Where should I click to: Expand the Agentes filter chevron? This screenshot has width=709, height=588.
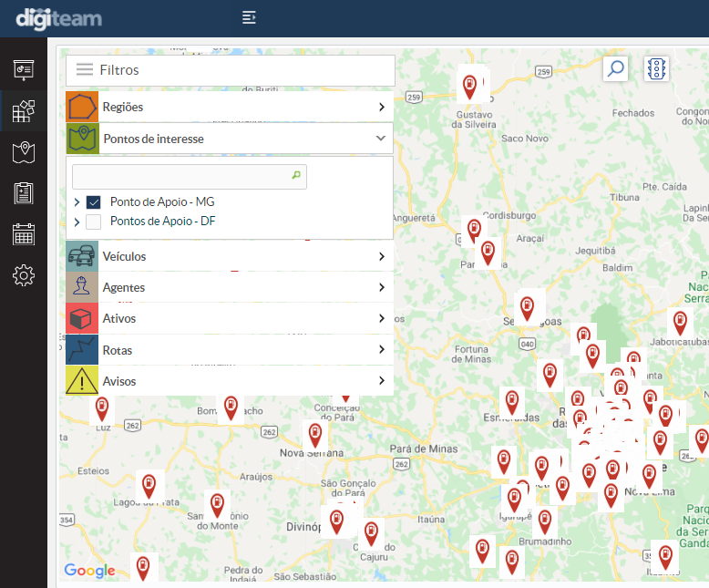[382, 287]
